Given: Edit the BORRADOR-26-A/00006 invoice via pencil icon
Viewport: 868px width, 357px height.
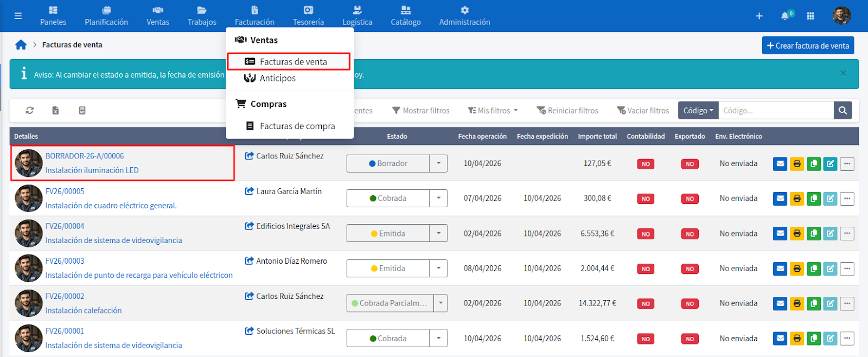Looking at the screenshot, I should (x=830, y=163).
